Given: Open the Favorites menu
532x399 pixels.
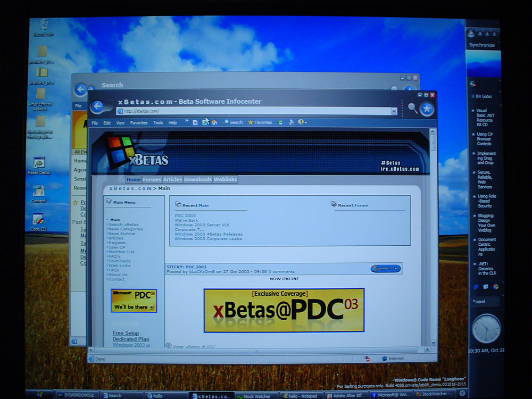Looking at the screenshot, I should click(x=138, y=123).
